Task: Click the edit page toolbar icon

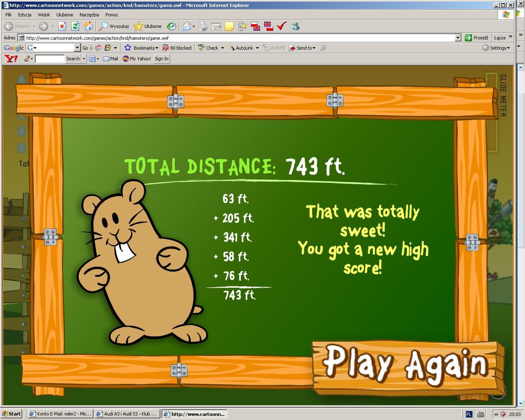Action: pos(216,26)
